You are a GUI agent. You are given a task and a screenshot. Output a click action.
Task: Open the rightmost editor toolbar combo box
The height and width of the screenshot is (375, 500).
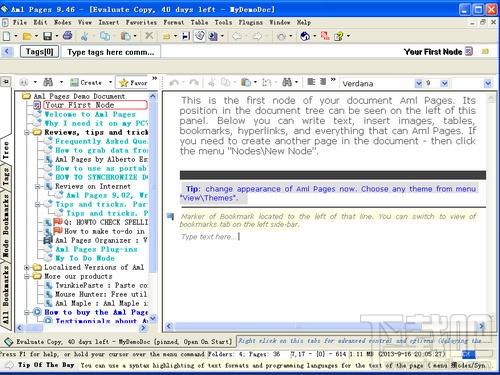(x=488, y=83)
